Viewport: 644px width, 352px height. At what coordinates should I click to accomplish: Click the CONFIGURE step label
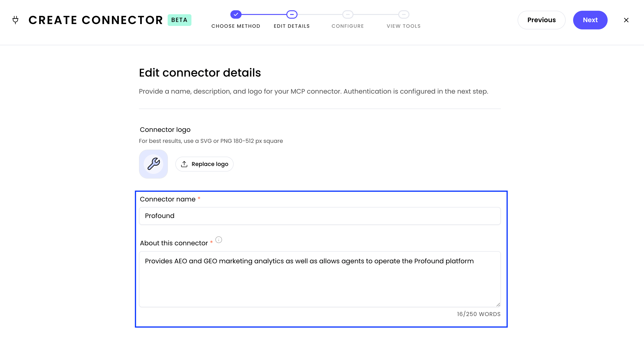click(347, 26)
